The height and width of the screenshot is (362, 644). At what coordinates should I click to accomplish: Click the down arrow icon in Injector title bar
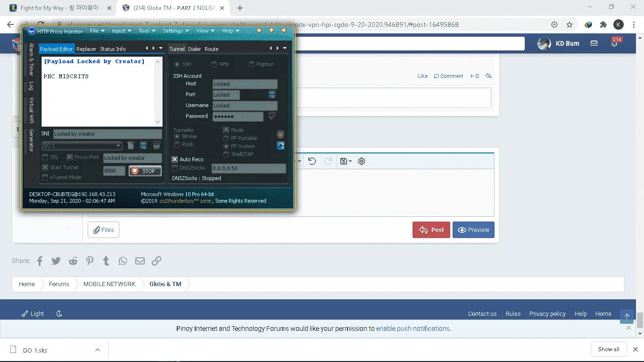tap(259, 31)
